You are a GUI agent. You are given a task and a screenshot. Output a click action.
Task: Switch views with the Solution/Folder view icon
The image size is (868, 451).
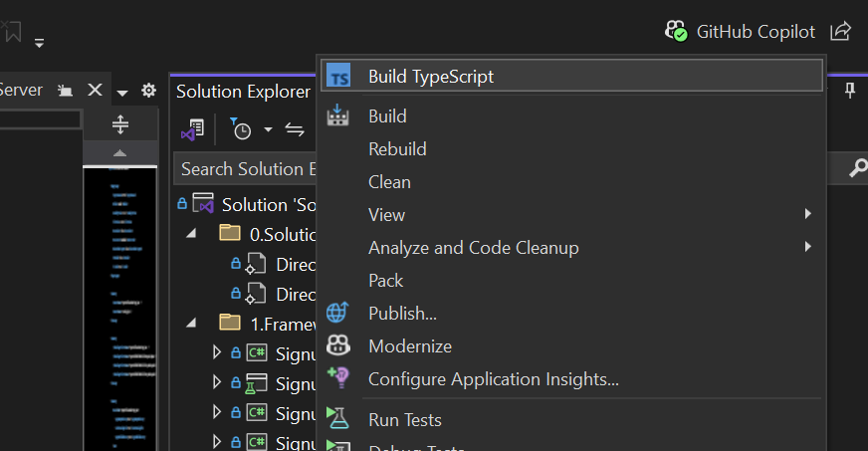pos(192,129)
